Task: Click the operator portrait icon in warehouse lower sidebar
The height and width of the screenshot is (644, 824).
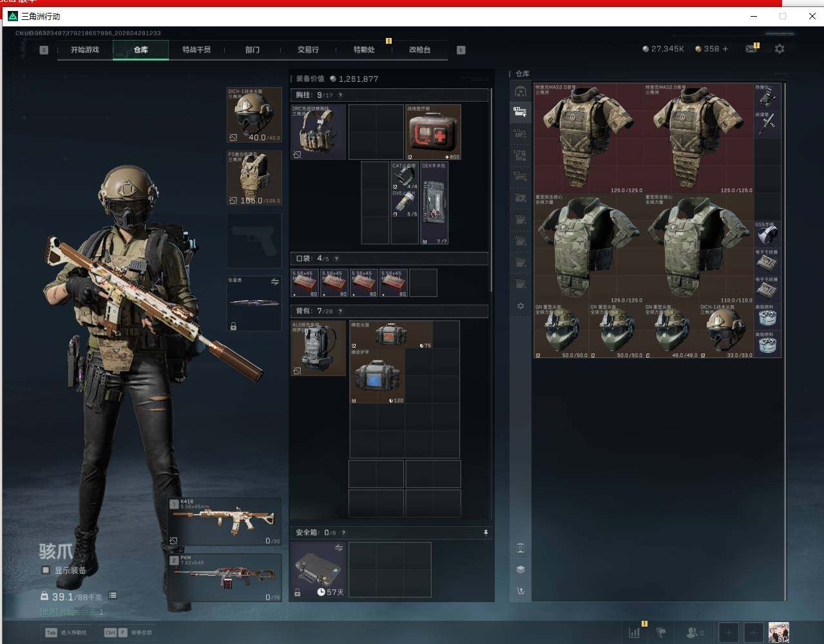Action: pos(521,548)
